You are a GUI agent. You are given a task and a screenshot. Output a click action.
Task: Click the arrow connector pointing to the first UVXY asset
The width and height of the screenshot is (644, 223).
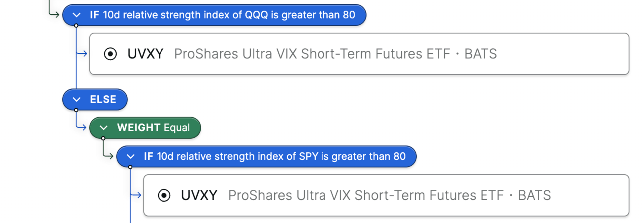click(82, 54)
